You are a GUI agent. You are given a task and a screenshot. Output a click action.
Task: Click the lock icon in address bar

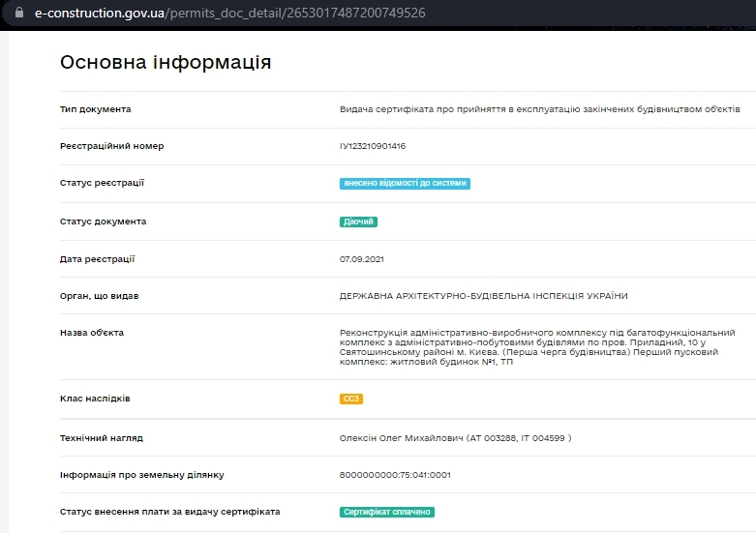(19, 12)
